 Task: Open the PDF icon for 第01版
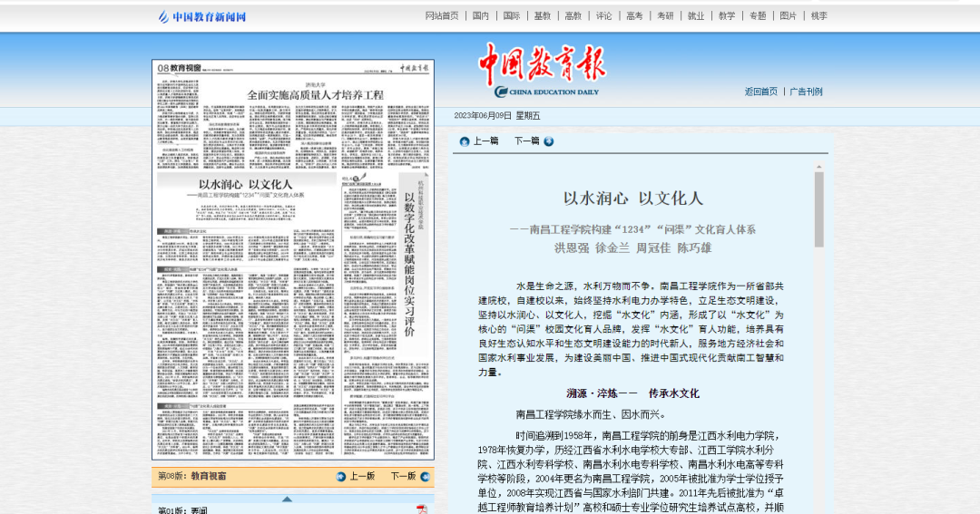(x=421, y=510)
